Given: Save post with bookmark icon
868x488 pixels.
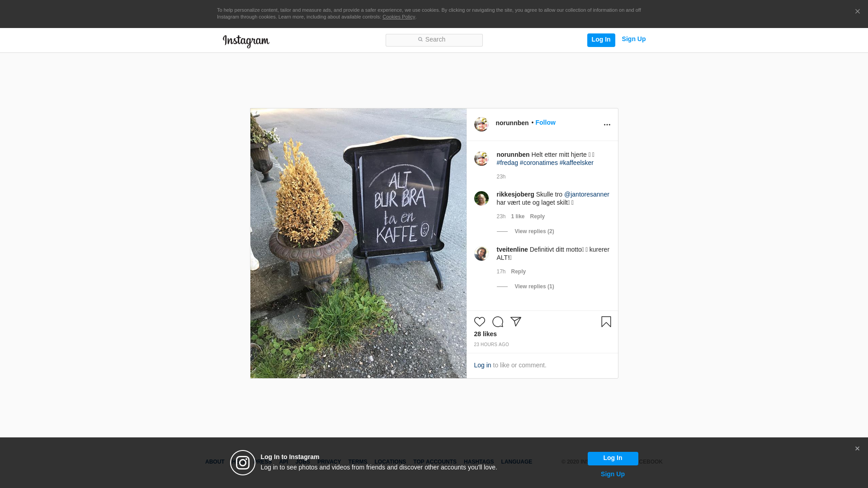Looking at the screenshot, I should (606, 322).
